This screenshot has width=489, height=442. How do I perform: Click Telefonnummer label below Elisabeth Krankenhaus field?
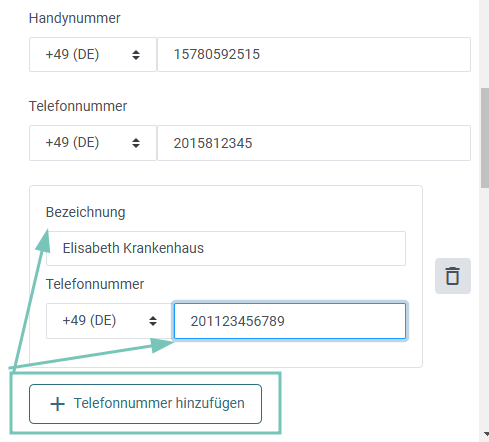[95, 284]
